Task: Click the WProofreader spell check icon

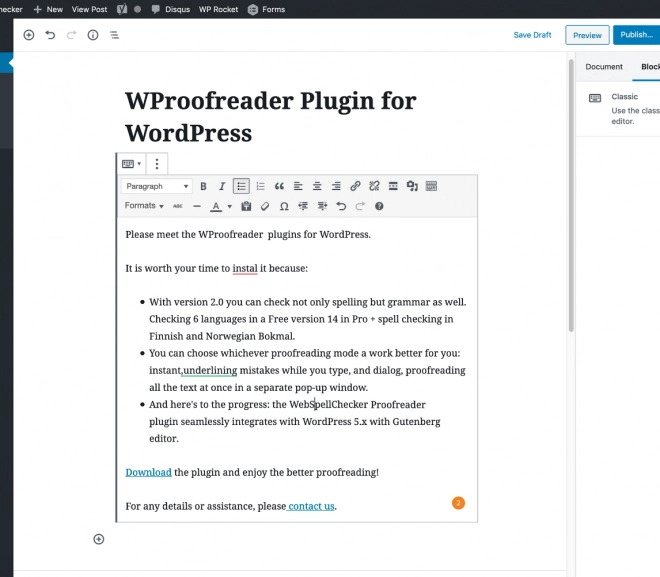Action: (x=412, y=186)
